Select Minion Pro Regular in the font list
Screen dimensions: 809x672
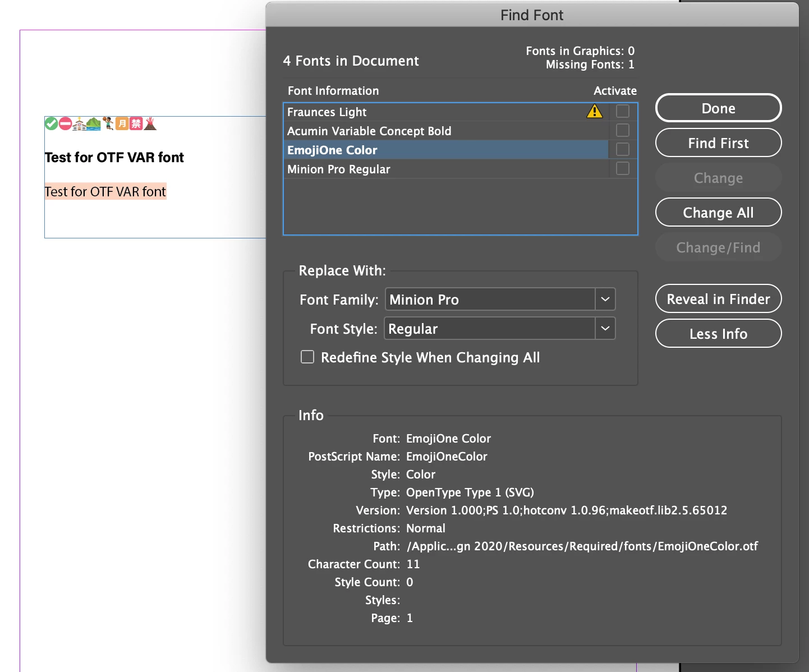447,169
